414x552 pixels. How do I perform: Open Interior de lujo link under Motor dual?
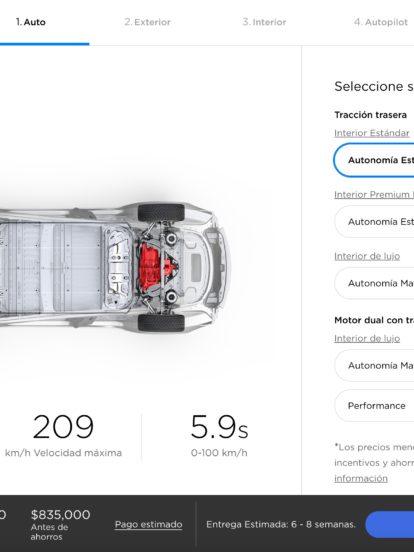367,338
